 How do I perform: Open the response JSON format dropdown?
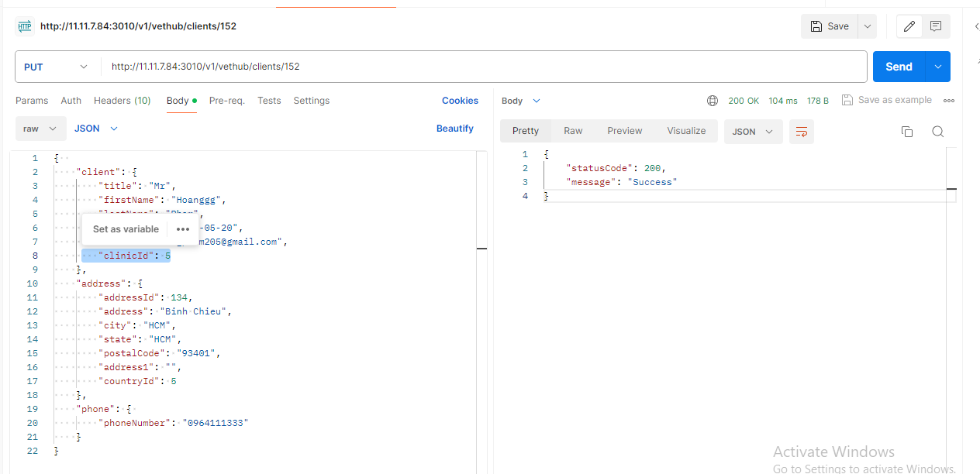(753, 132)
